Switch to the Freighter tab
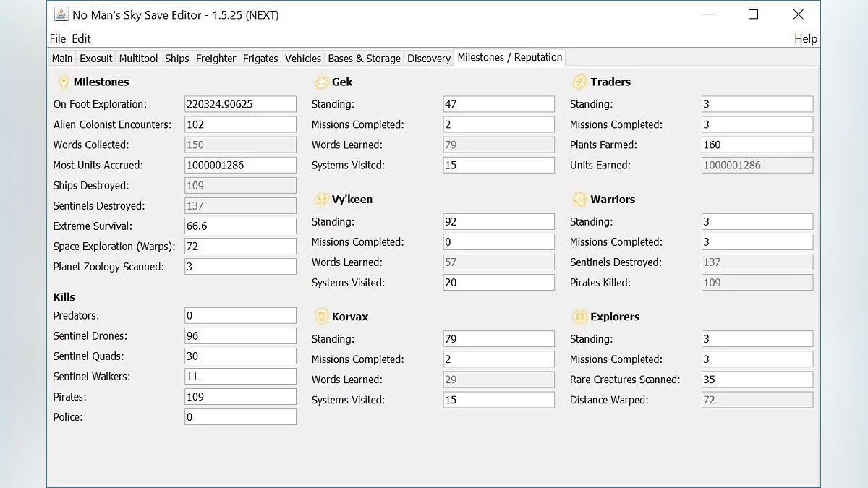This screenshot has height=488, width=868. click(216, 59)
